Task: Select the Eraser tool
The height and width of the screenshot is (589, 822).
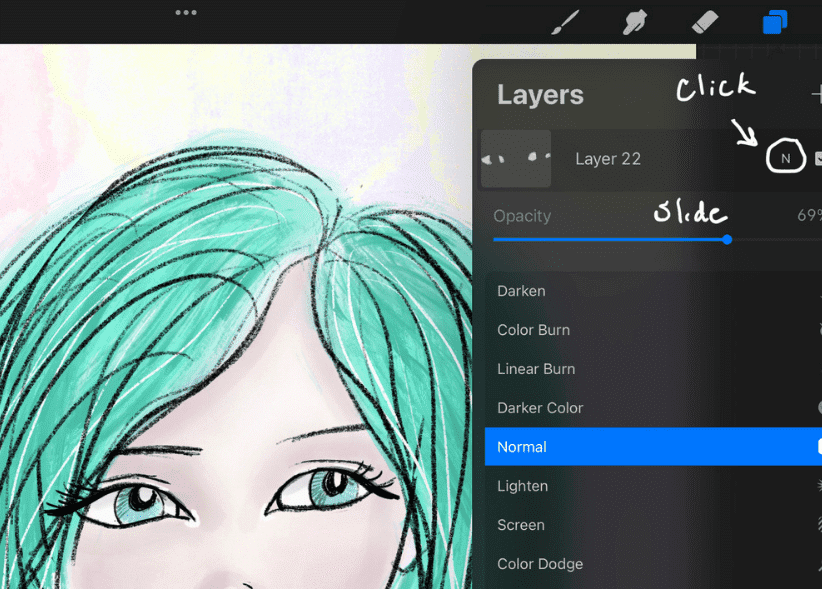Action: tap(705, 22)
